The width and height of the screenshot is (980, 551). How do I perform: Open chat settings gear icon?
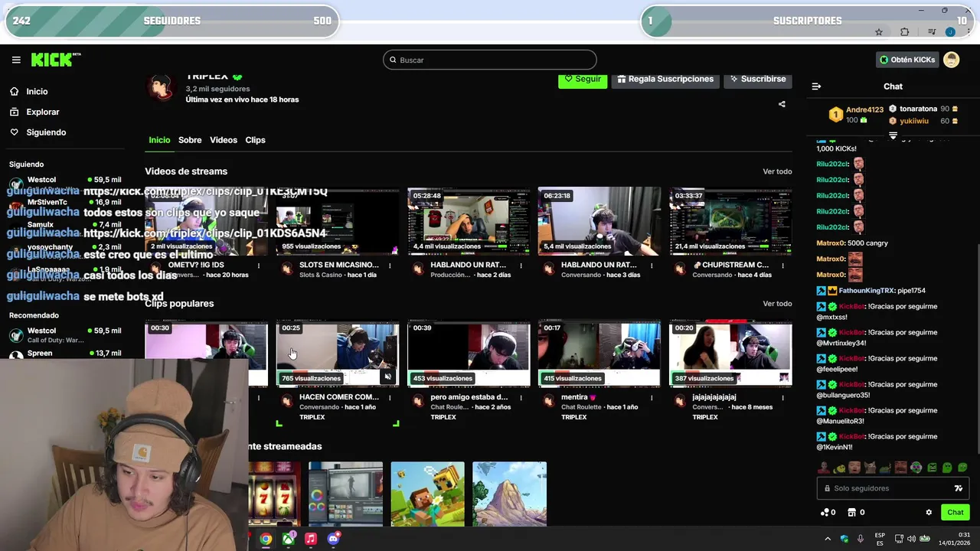[x=929, y=513]
